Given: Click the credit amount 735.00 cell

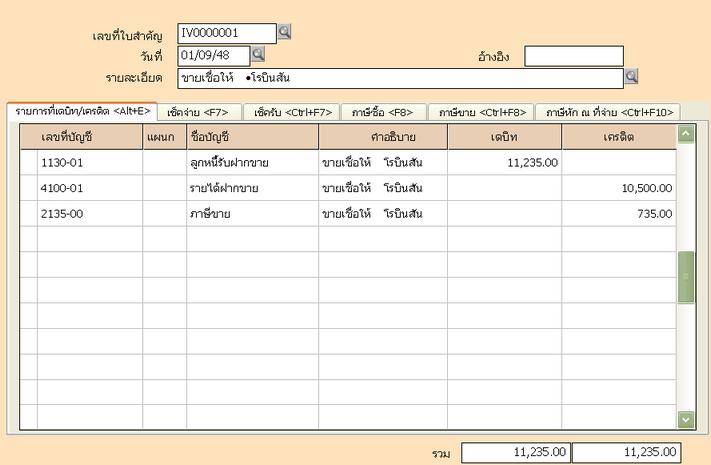Looking at the screenshot, I should click(x=619, y=213).
